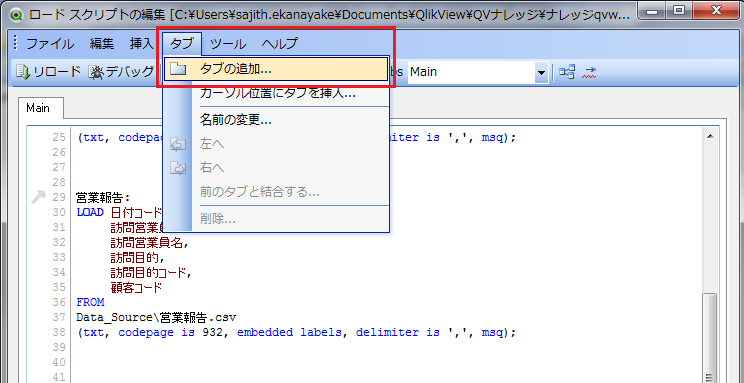744x383 pixels.
Task: Click the LOAD keyword on line 30
Action: [90, 212]
